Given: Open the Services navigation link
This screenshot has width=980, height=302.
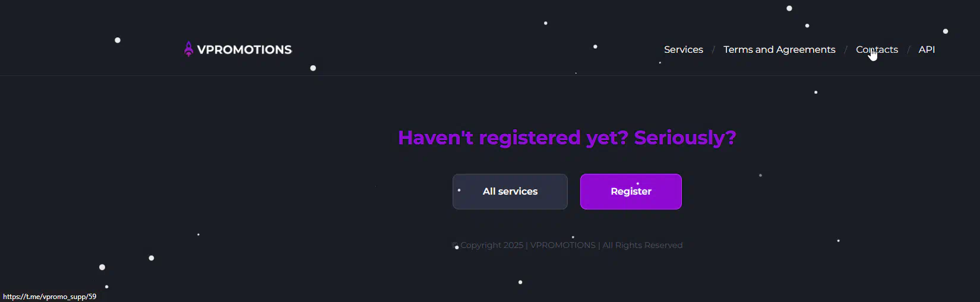Looking at the screenshot, I should pyautogui.click(x=683, y=50).
